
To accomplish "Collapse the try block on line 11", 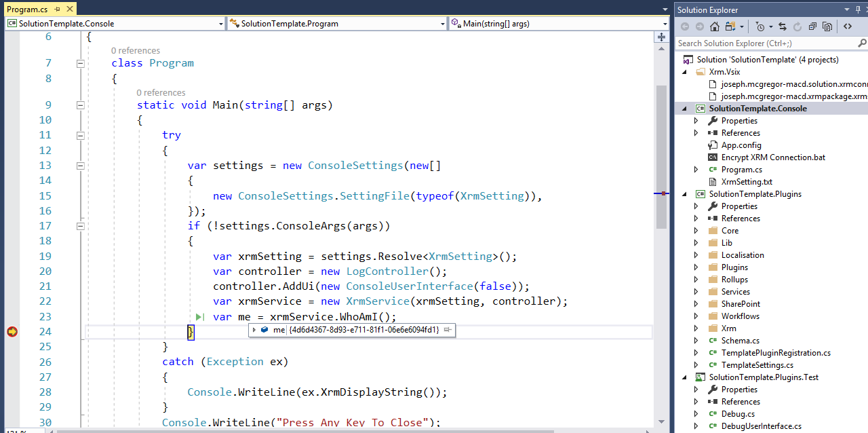I will coord(80,135).
